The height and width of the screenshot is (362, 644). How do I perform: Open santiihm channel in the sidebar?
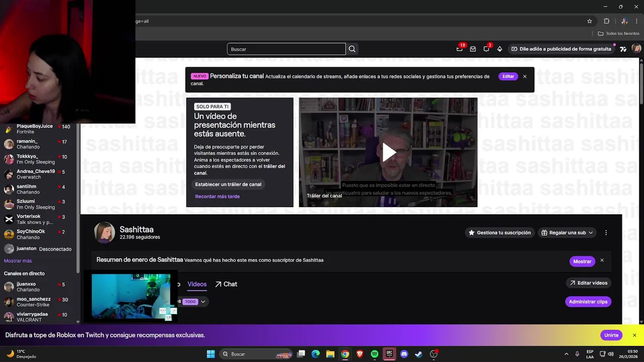38,190
